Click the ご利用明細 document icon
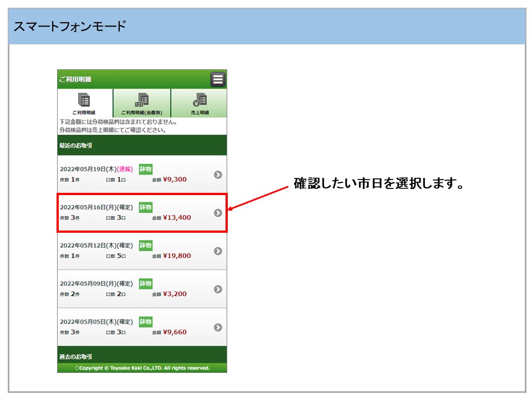This screenshot has width=532, height=399. [84, 100]
